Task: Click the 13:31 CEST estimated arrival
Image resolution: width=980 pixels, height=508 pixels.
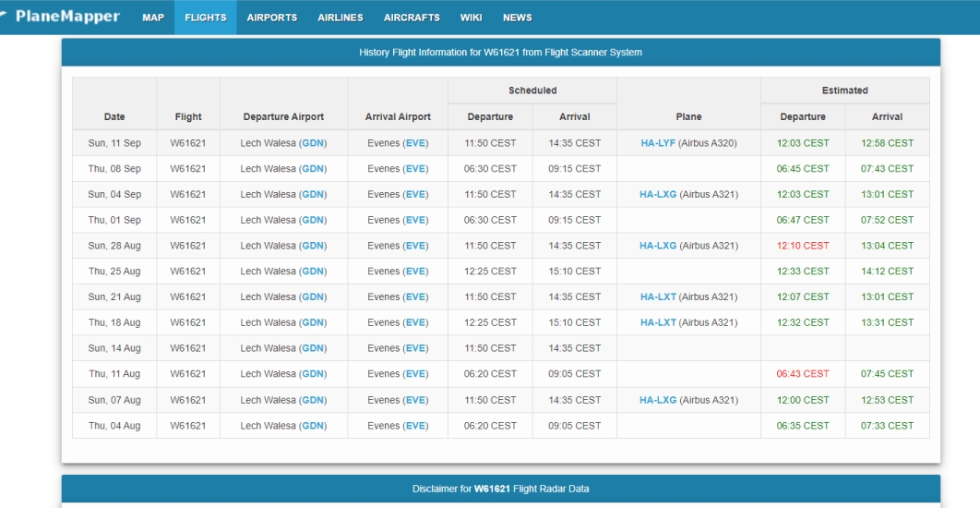Action: coord(888,323)
